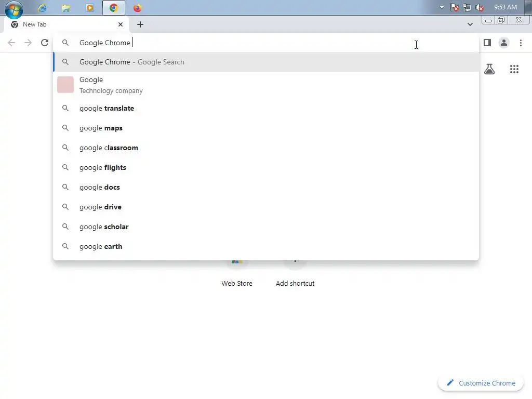532x399 pixels.
Task: Show hidden system tray icons arrow
Action: tap(442, 7)
